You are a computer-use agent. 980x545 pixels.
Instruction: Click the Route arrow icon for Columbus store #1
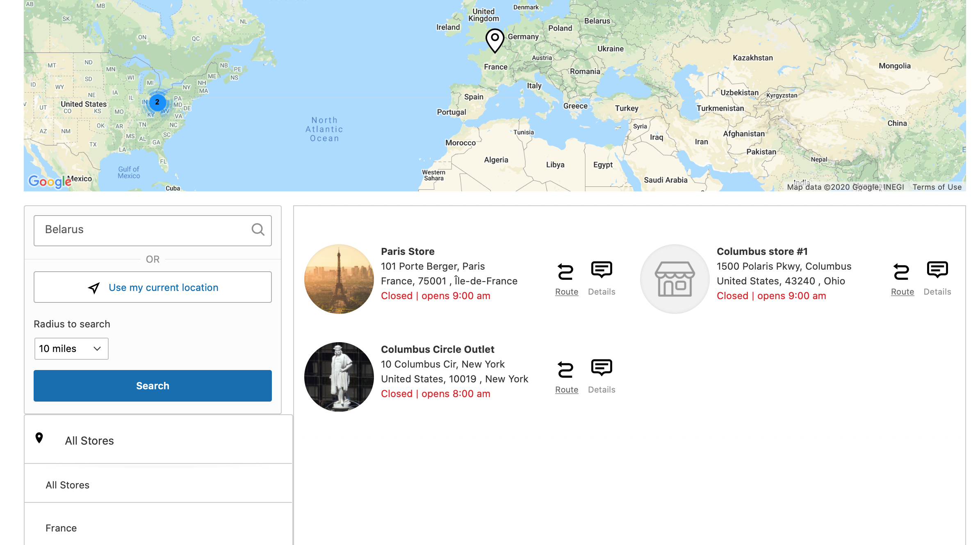(x=902, y=272)
